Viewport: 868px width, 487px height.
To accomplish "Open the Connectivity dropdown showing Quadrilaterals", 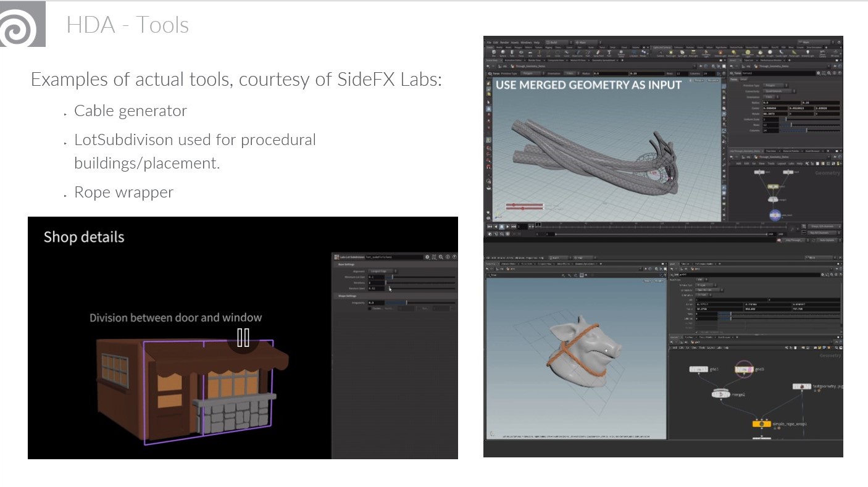I will pos(778,91).
